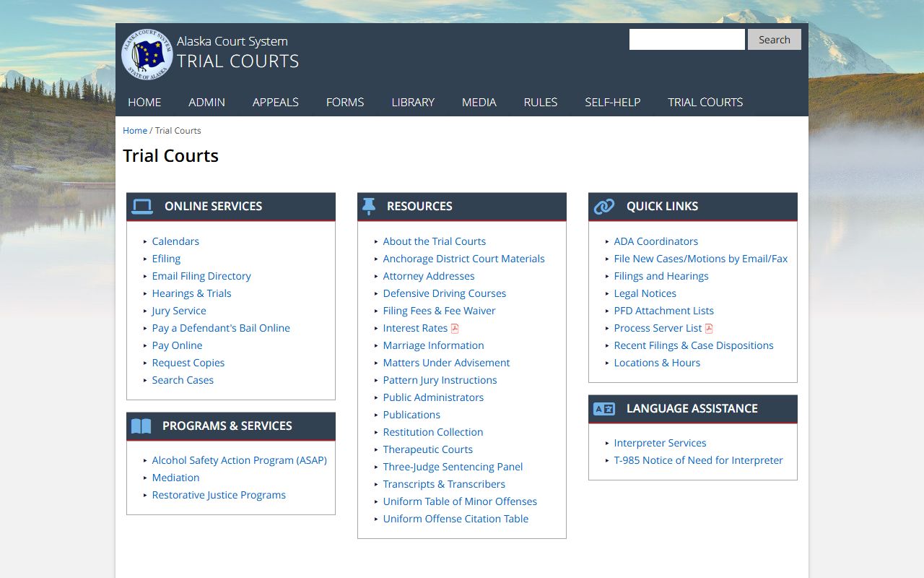Visit the Filing Fees & Fee Waiver link
Screen dimensions: 924x578
pos(439,311)
